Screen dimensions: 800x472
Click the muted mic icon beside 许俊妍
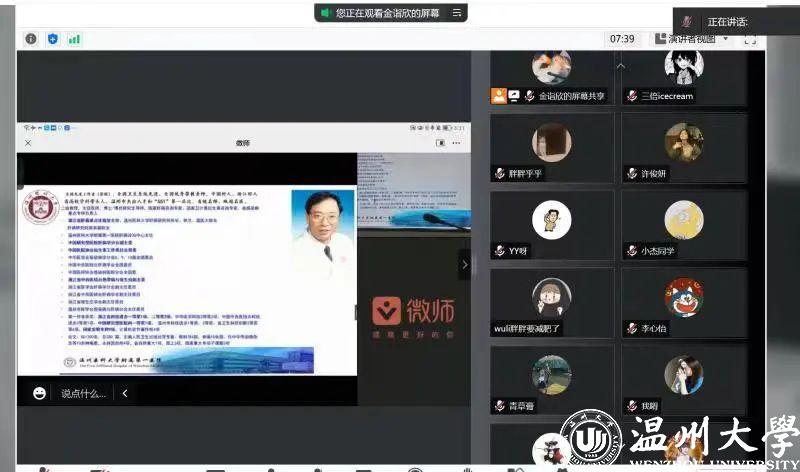click(x=632, y=173)
